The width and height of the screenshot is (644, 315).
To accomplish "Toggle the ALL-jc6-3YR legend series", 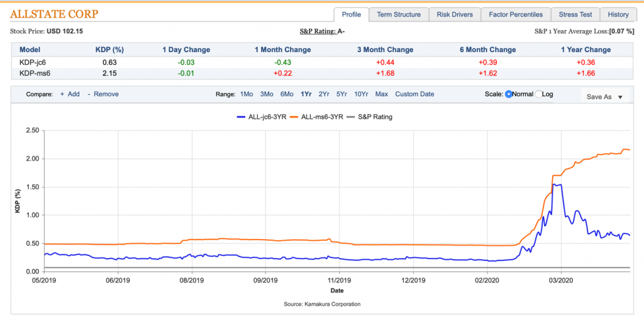I will 262,117.
